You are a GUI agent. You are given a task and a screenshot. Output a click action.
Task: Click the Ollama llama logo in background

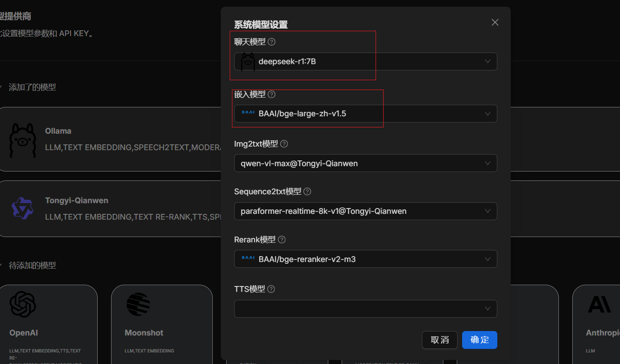pyautogui.click(x=23, y=140)
